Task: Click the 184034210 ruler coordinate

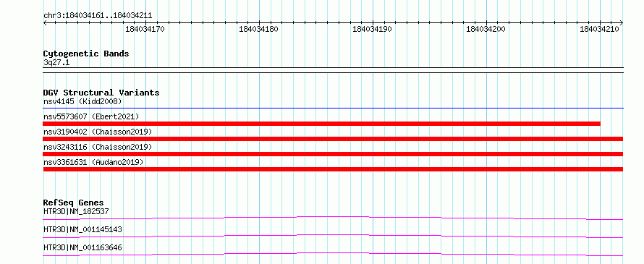Action: coord(600,30)
